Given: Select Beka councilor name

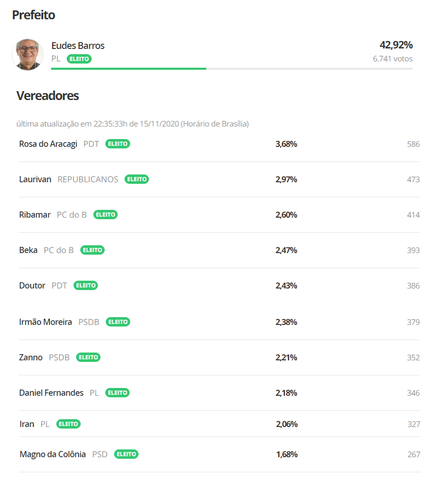Looking at the screenshot, I should tap(28, 250).
